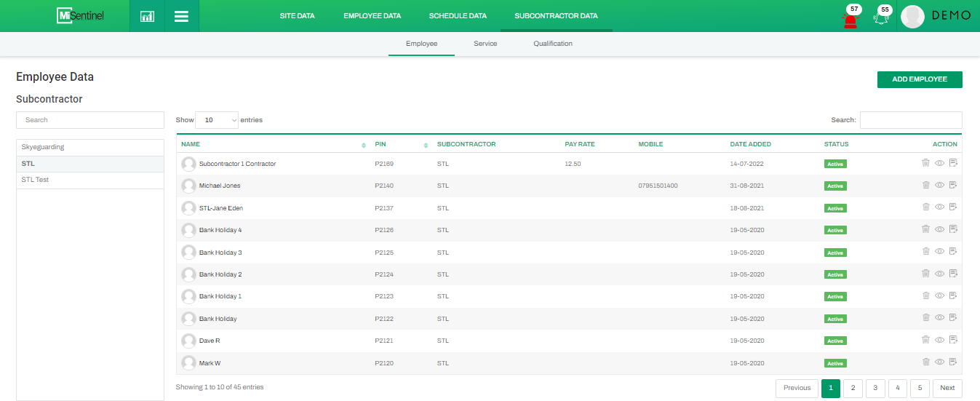The height and width of the screenshot is (401, 980).
Task: Delete Dave R with trash icon
Action: point(925,340)
